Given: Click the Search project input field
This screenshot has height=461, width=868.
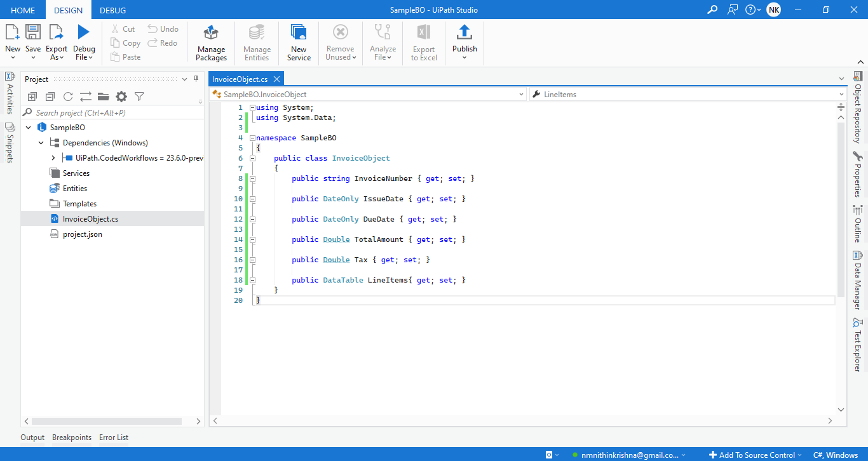Looking at the screenshot, I should pos(112,112).
